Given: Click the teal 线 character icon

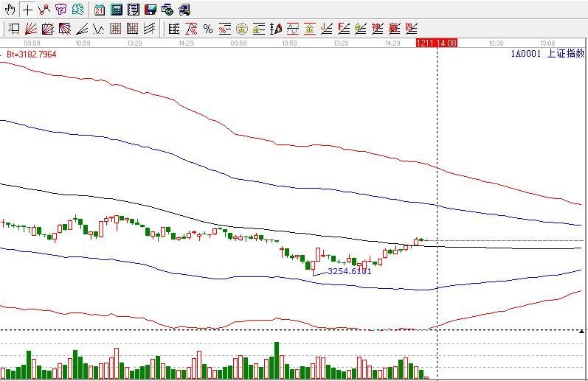Looking at the screenshot, I should [77, 10].
